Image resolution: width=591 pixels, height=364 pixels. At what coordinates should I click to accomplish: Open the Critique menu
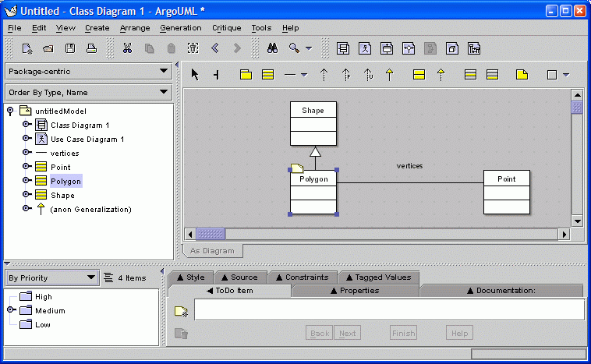(227, 28)
